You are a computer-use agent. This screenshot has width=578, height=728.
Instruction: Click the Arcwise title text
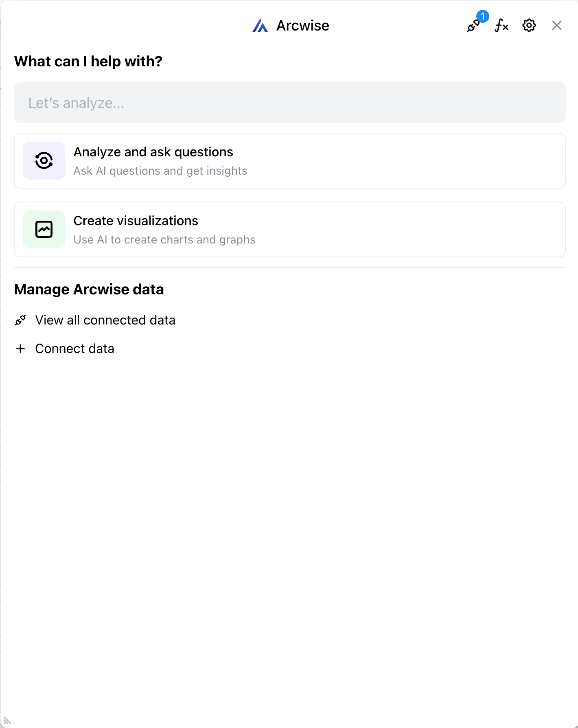[302, 26]
